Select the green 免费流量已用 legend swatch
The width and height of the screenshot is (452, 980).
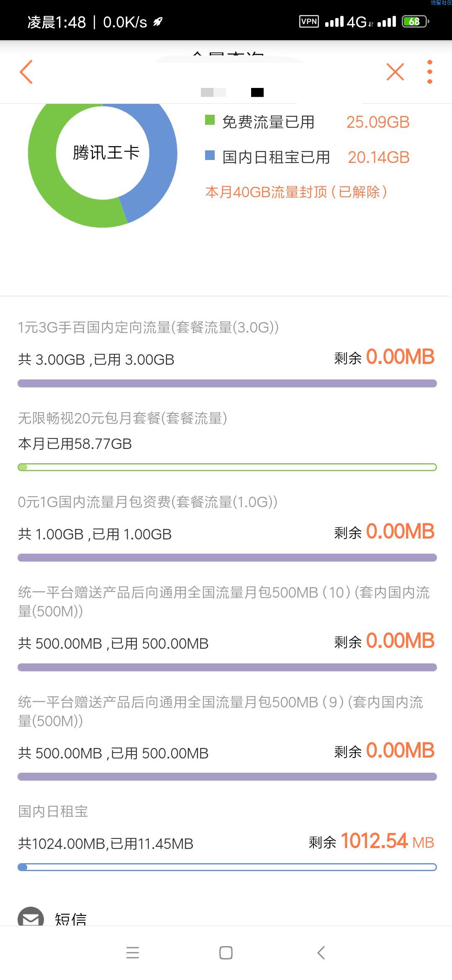pos(210,120)
